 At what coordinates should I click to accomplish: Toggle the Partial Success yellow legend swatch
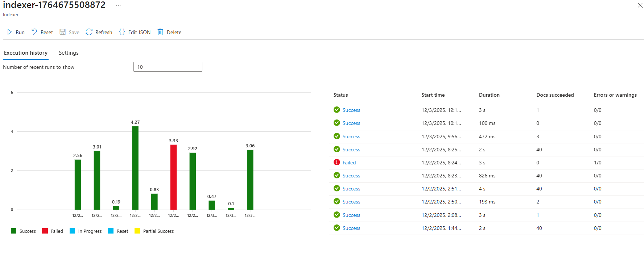(x=137, y=231)
